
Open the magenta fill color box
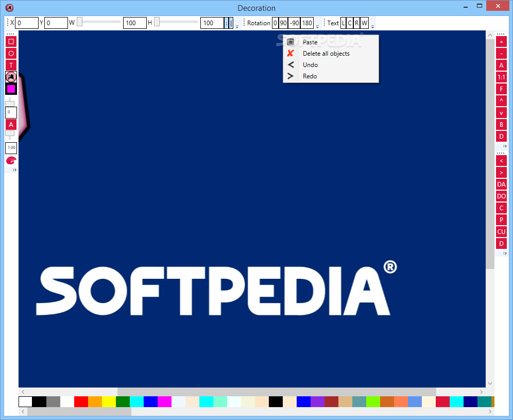(x=11, y=89)
